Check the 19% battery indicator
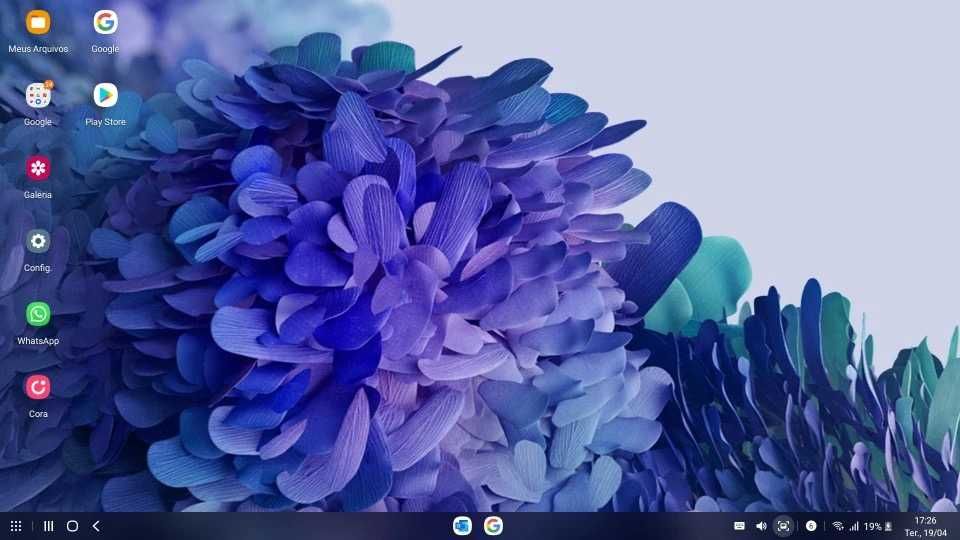 click(x=878, y=526)
